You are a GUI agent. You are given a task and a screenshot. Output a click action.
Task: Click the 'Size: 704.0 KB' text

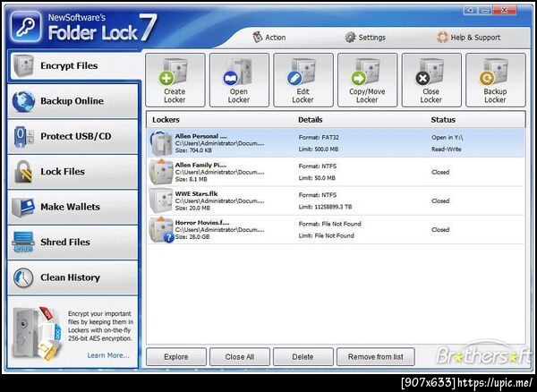pos(193,150)
